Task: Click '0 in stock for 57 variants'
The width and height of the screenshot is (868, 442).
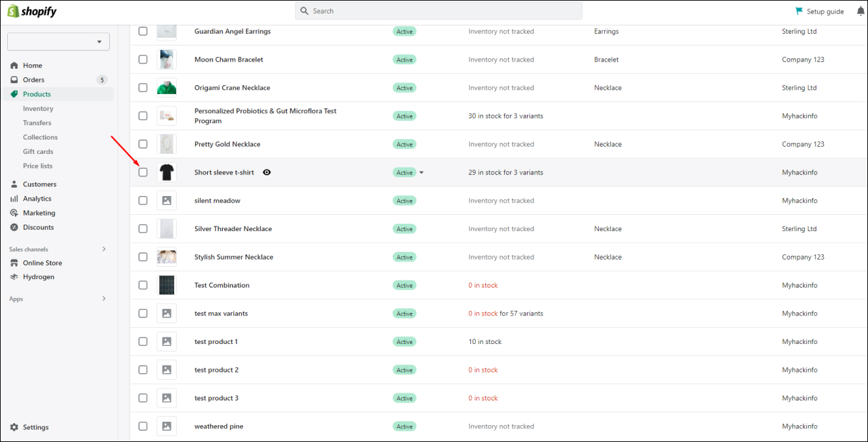Action: click(505, 313)
